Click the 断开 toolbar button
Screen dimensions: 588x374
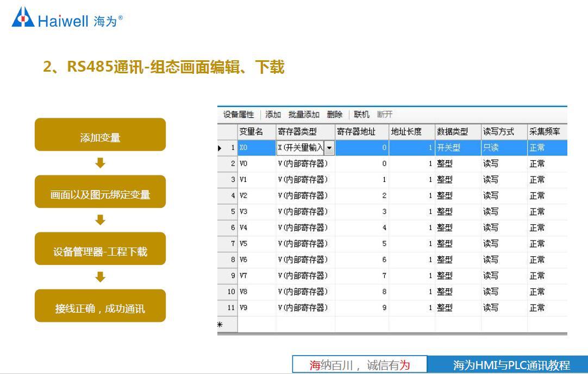pos(384,115)
